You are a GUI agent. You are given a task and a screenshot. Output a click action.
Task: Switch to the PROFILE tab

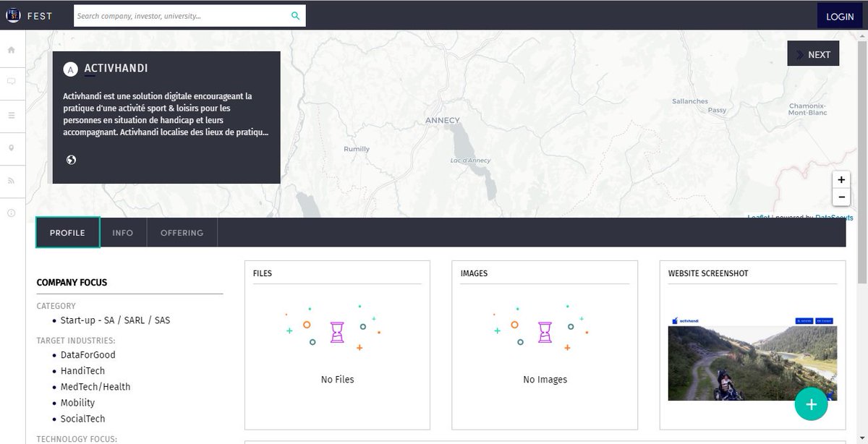pos(68,233)
